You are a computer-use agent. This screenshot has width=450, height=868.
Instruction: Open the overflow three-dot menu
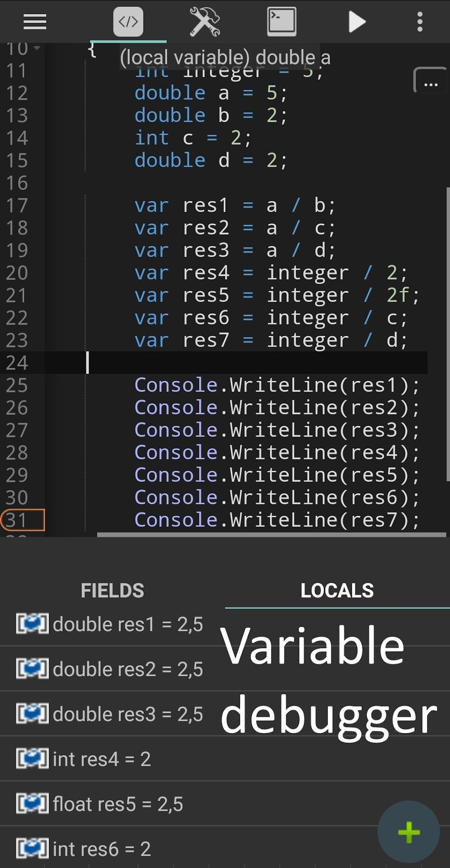(420, 21)
